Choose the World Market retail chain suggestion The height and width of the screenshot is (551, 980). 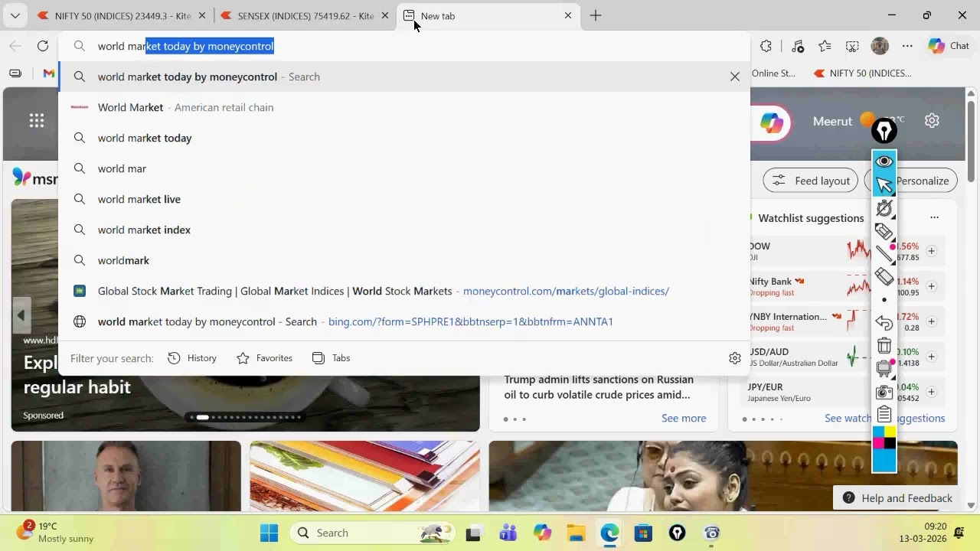point(404,107)
